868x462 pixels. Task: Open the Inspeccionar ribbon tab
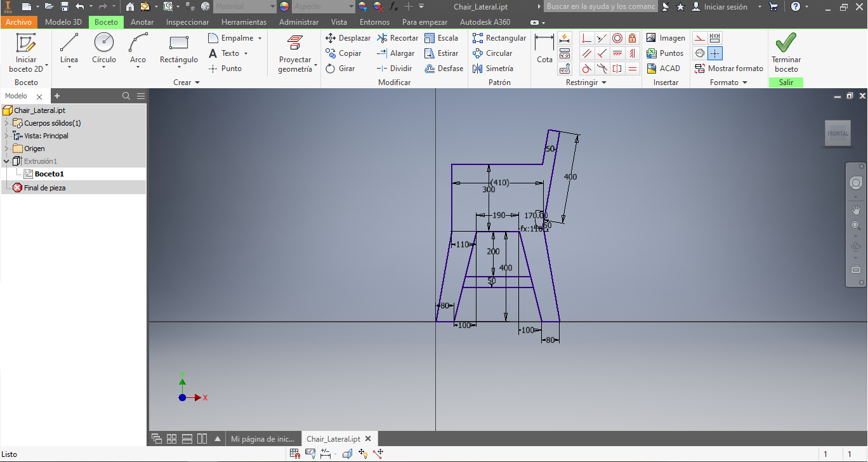(x=187, y=22)
